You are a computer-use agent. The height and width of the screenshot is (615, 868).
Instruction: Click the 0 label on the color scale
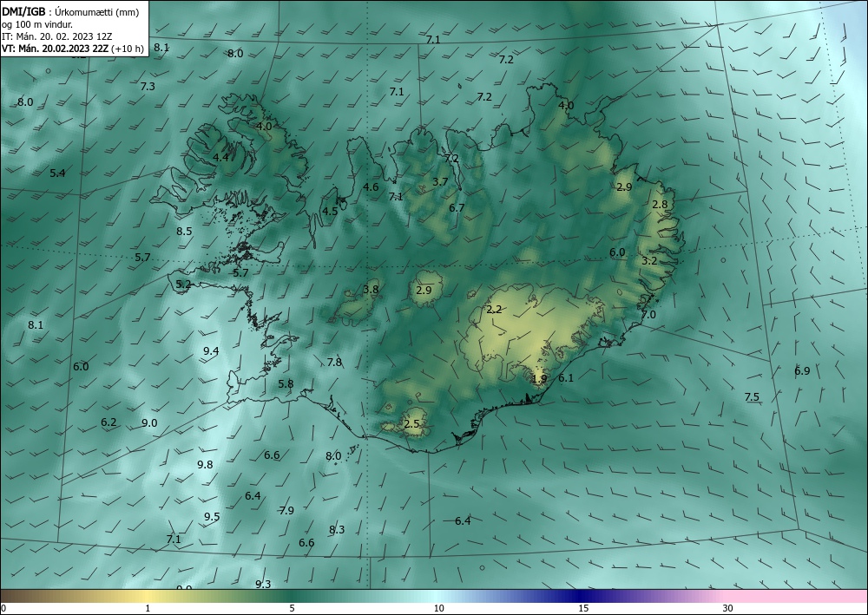[3, 608]
